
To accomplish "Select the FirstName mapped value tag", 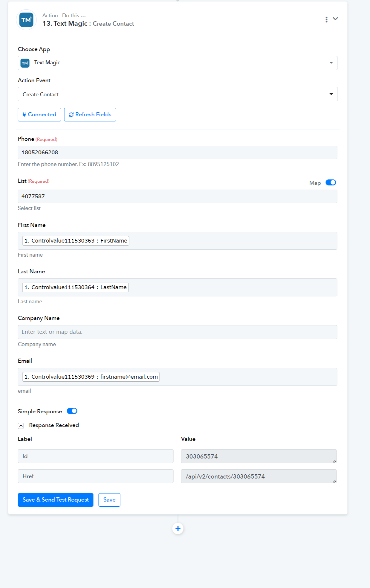I will click(x=76, y=241).
